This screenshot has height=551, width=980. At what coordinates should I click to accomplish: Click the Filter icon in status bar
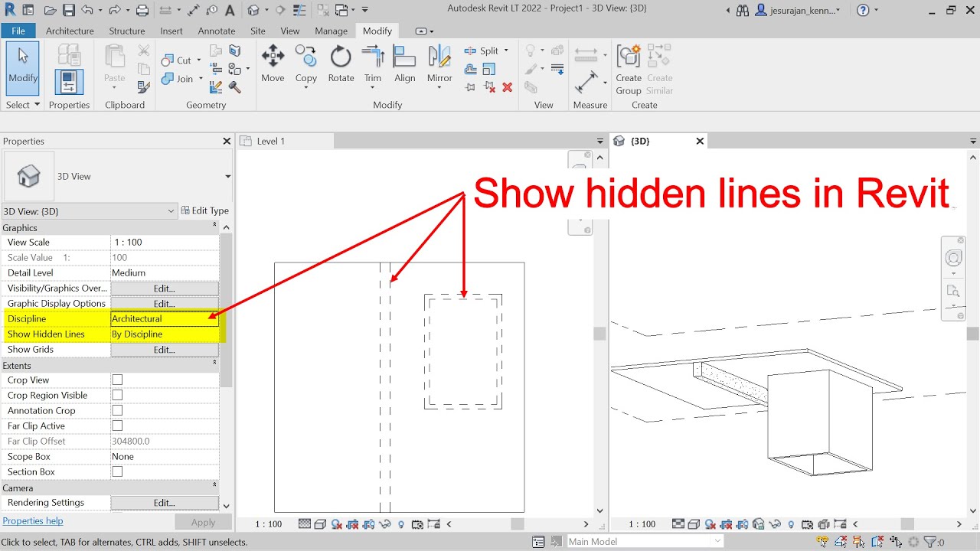(x=929, y=542)
